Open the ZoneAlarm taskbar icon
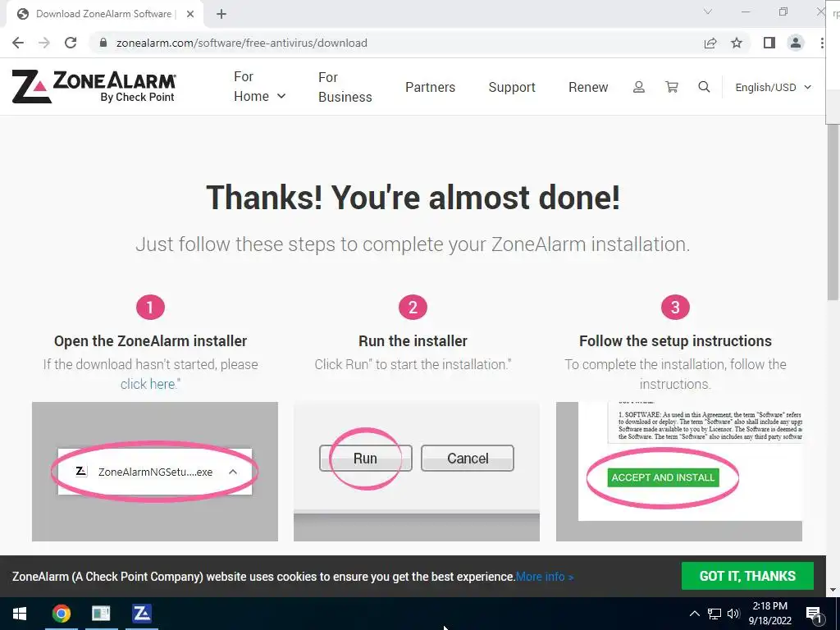 point(142,614)
